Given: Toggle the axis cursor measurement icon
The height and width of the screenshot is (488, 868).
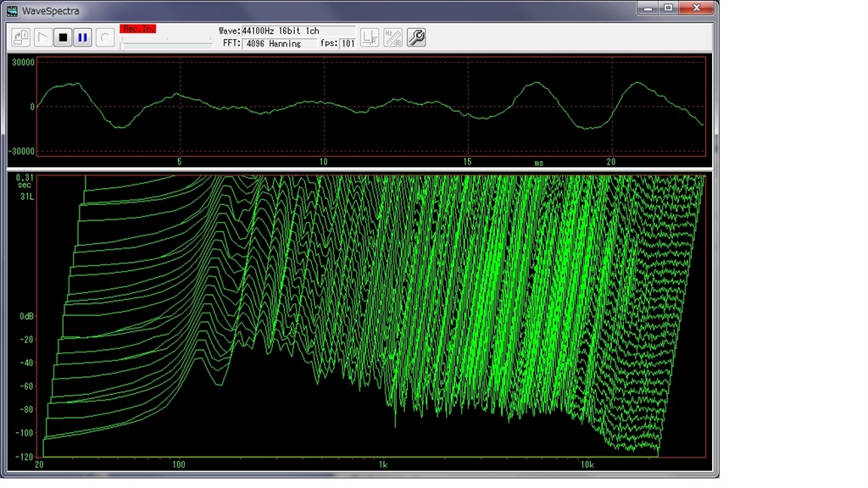Looking at the screenshot, I should [370, 37].
